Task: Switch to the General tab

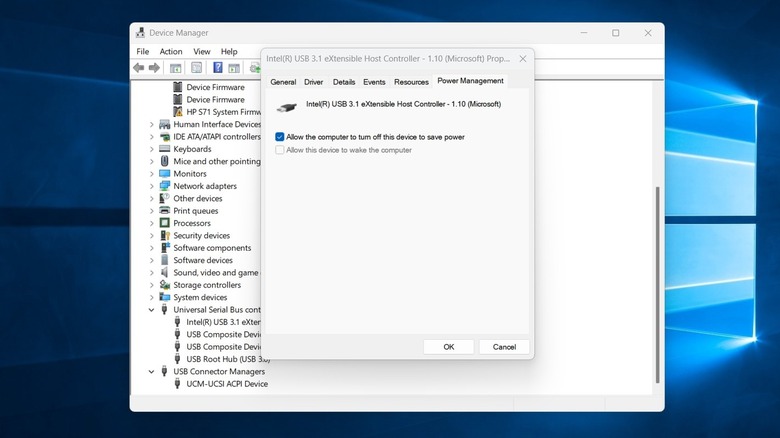Action: 283,82
